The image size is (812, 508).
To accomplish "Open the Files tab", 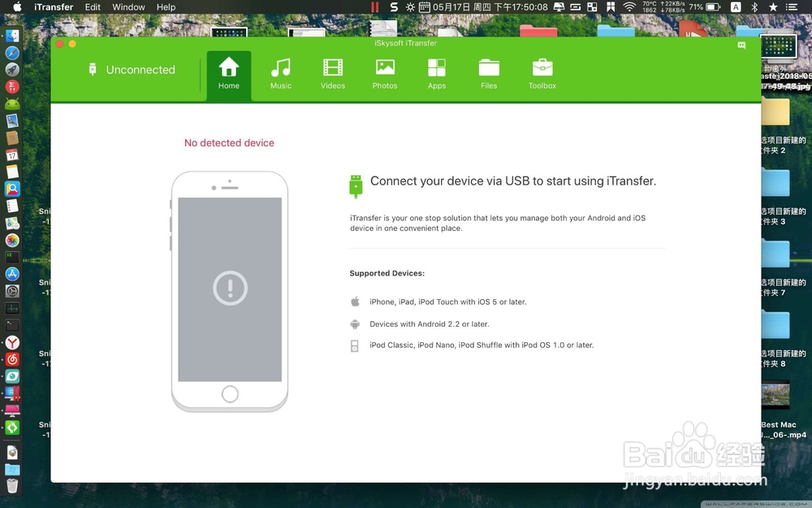I will pyautogui.click(x=488, y=74).
